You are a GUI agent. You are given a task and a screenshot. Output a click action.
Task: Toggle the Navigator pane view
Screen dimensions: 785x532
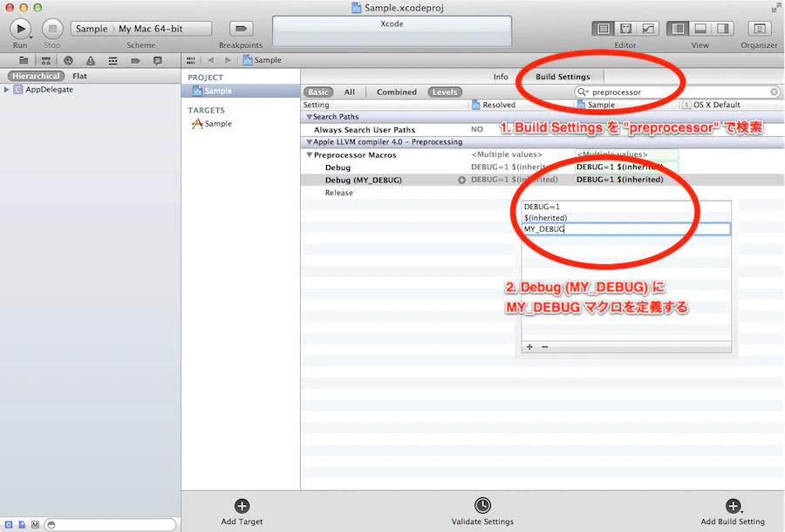(678, 29)
